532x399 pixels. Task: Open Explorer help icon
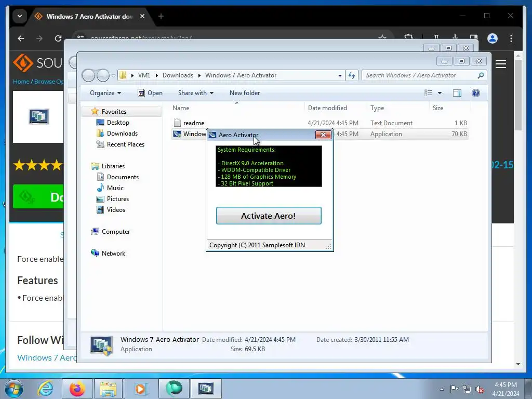tap(476, 93)
